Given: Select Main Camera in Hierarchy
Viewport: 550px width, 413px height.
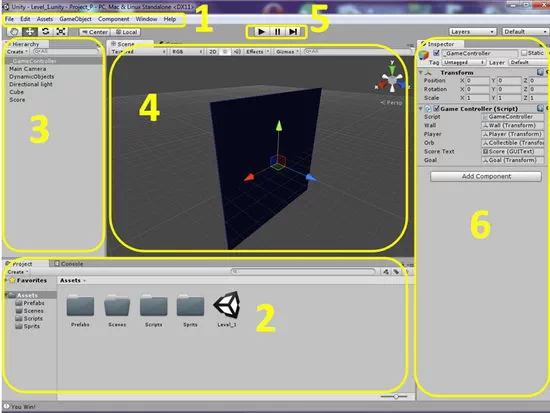Looking at the screenshot, I should tap(27, 69).
